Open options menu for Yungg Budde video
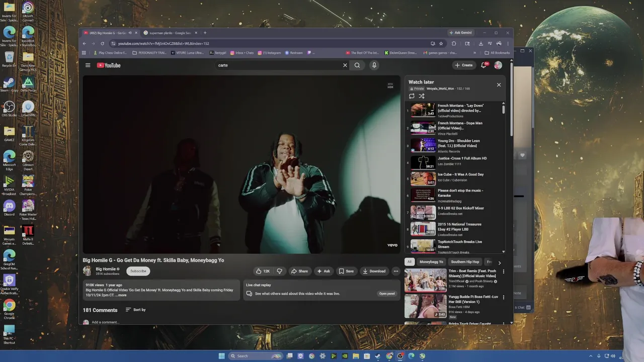Image resolution: width=644 pixels, height=362 pixels. pos(503,297)
